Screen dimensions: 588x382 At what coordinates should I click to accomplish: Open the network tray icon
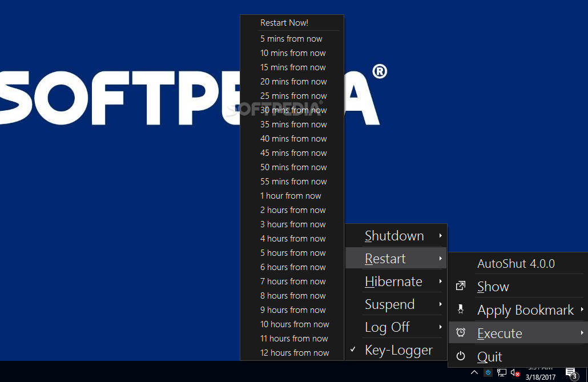pos(502,373)
